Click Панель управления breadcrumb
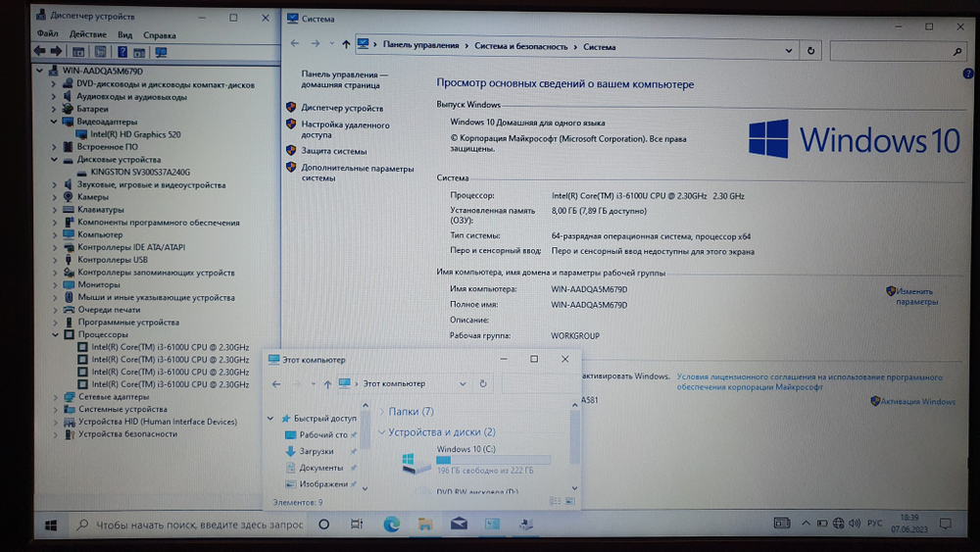980x552 pixels. coord(420,45)
